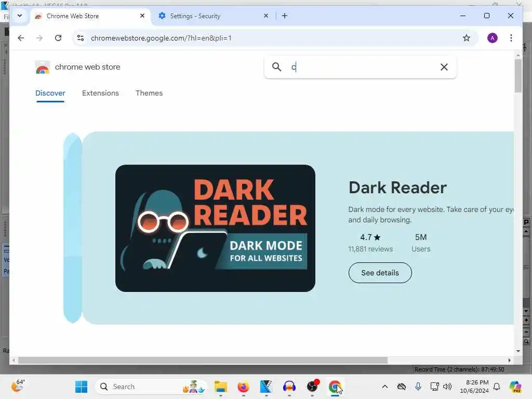Image resolution: width=532 pixels, height=399 pixels.
Task: Close the Settings - Security tab
Action: [x=266, y=16]
